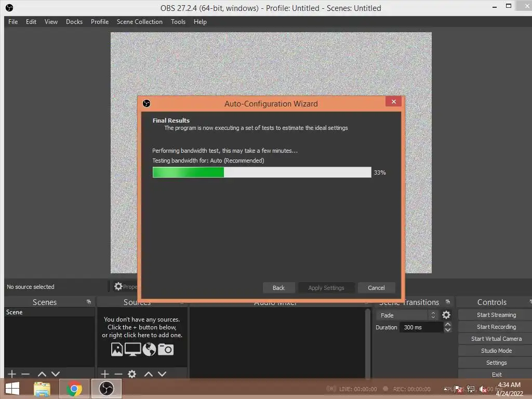Click Start Virtual Camera button
The height and width of the screenshot is (399, 532).
tap(496, 339)
